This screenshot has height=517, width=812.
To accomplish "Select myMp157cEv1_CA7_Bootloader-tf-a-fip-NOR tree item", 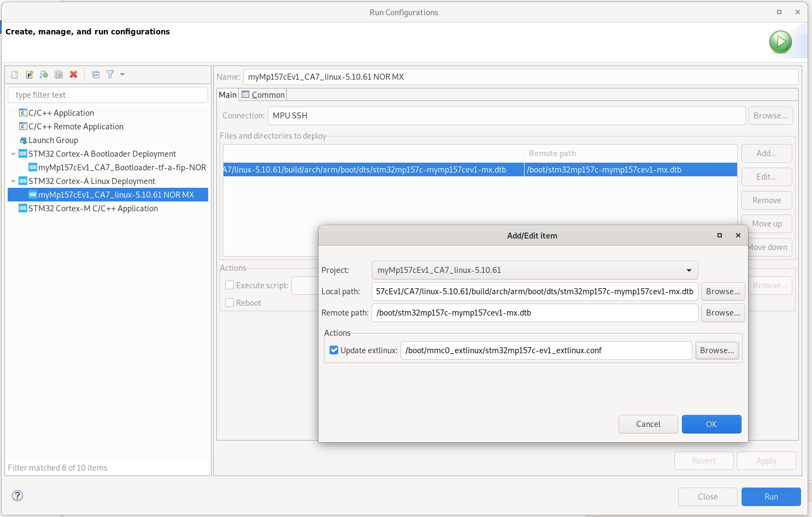I will [x=117, y=168].
